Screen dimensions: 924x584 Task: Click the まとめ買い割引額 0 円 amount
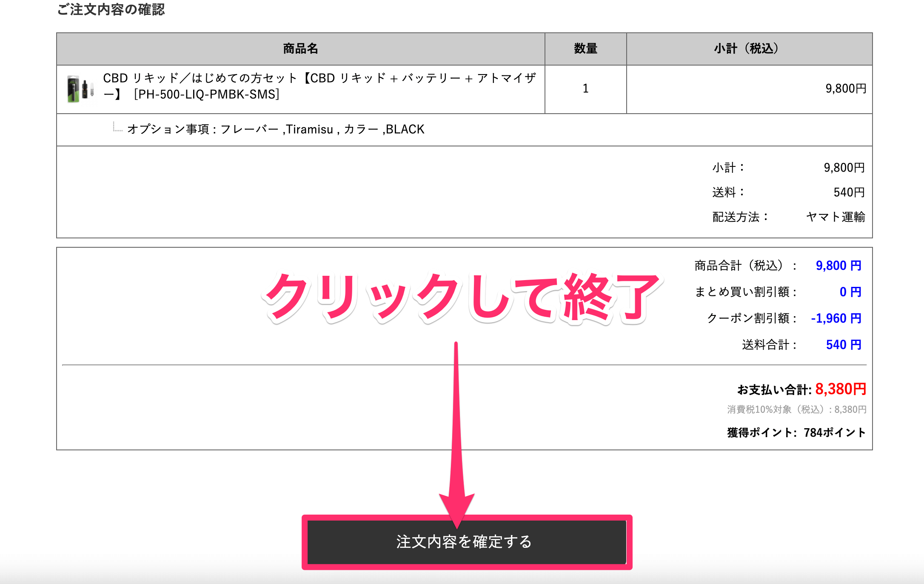point(850,292)
